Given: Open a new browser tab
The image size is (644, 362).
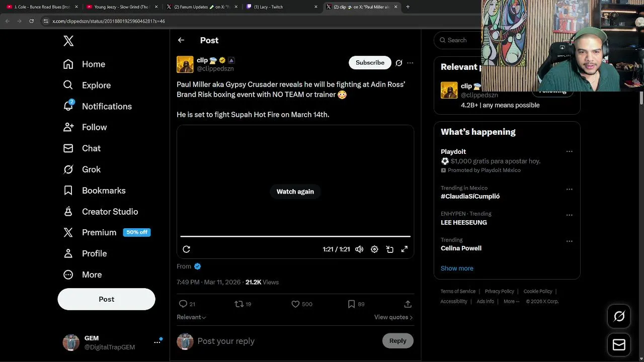Looking at the screenshot, I should [408, 7].
